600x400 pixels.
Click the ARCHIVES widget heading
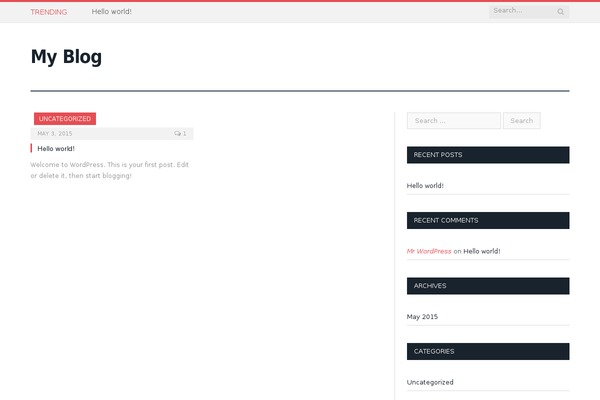click(x=488, y=286)
